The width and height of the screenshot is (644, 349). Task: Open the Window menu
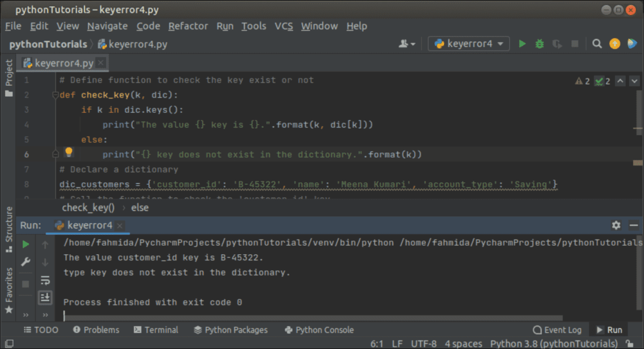(320, 26)
